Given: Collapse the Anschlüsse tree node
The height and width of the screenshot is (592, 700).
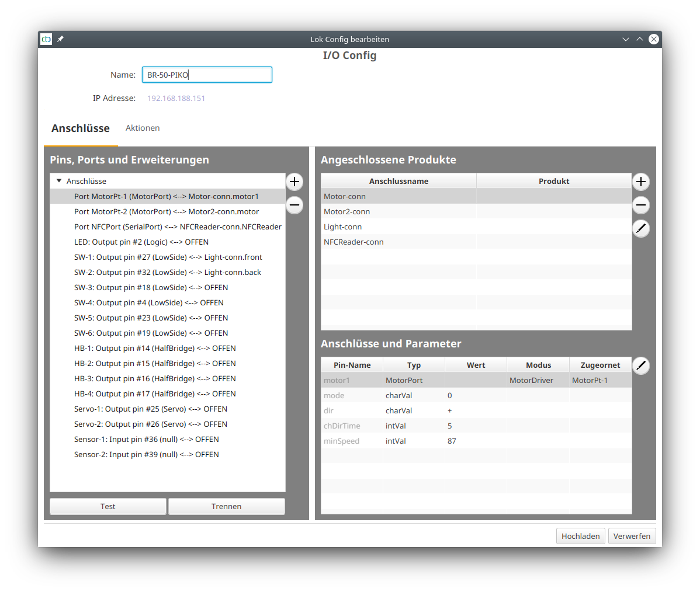Looking at the screenshot, I should click(x=59, y=181).
